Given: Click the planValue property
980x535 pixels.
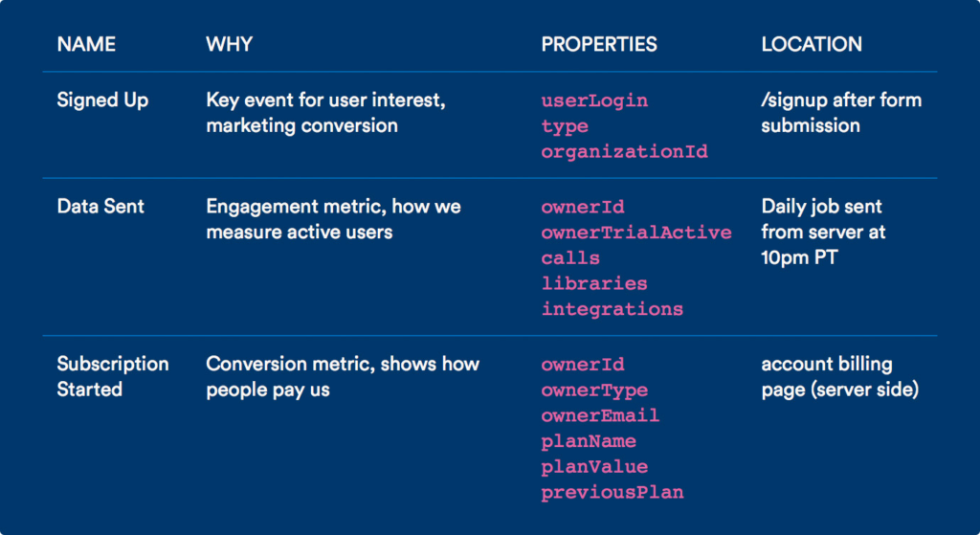Looking at the screenshot, I should pyautogui.click(x=594, y=467).
